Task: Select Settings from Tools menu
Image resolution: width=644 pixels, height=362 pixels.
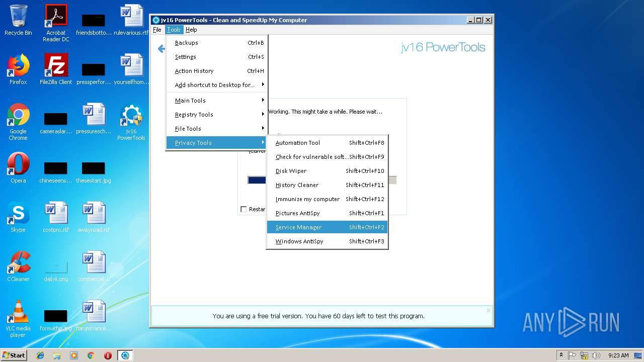Action: tap(217, 57)
